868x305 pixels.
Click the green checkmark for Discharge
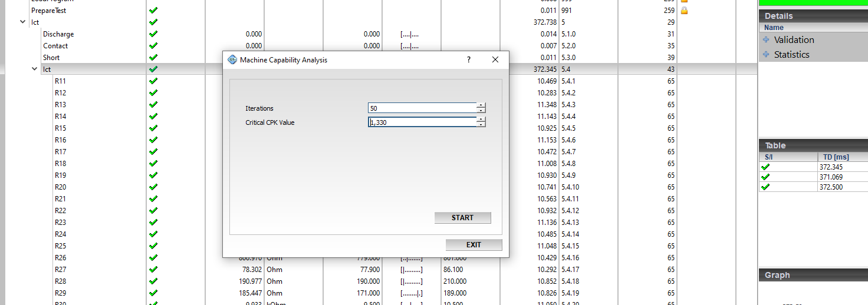pos(154,34)
